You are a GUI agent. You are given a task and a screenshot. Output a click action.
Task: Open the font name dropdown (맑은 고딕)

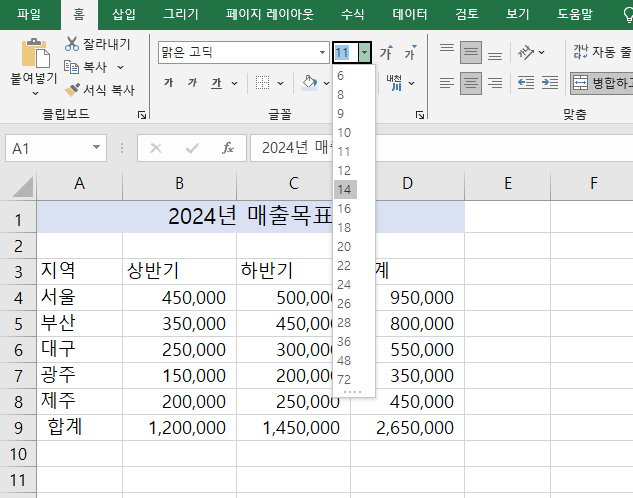tap(322, 52)
